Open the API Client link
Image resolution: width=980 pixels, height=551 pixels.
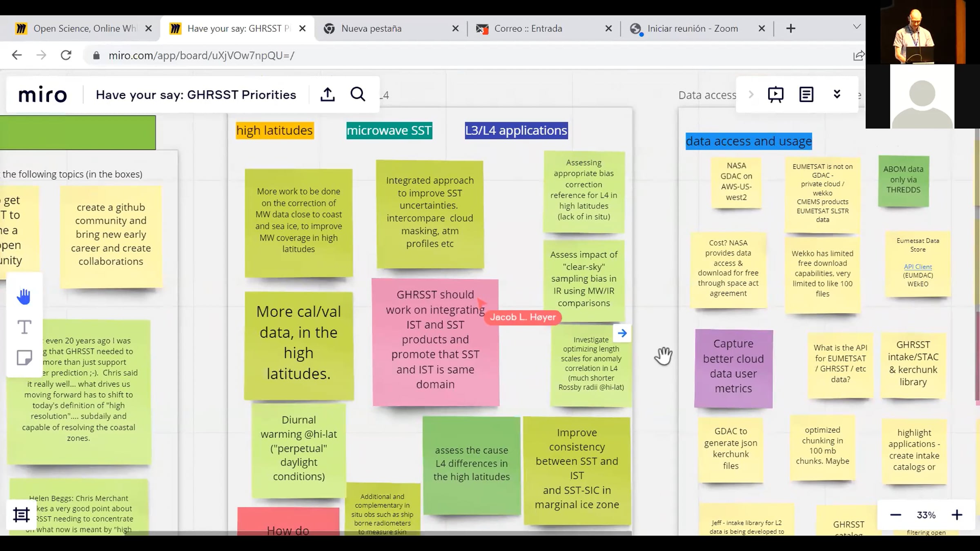(918, 267)
